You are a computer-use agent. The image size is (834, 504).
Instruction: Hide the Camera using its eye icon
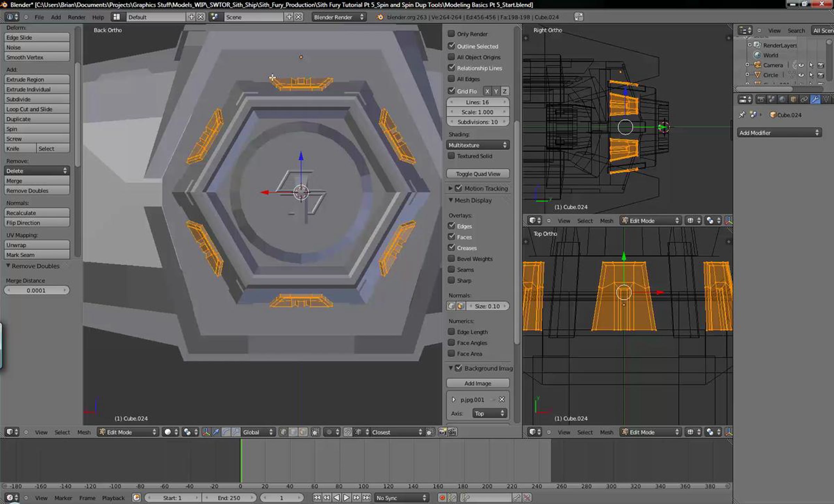(x=801, y=65)
